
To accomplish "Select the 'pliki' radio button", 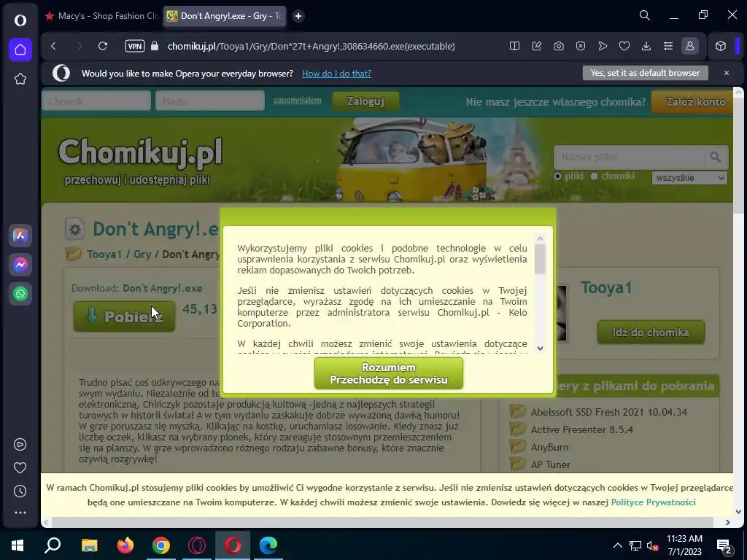I will [557, 176].
